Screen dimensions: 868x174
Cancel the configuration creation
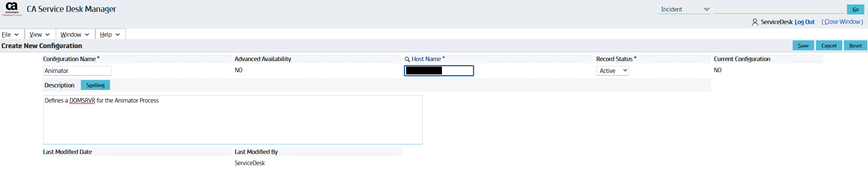coord(829,46)
